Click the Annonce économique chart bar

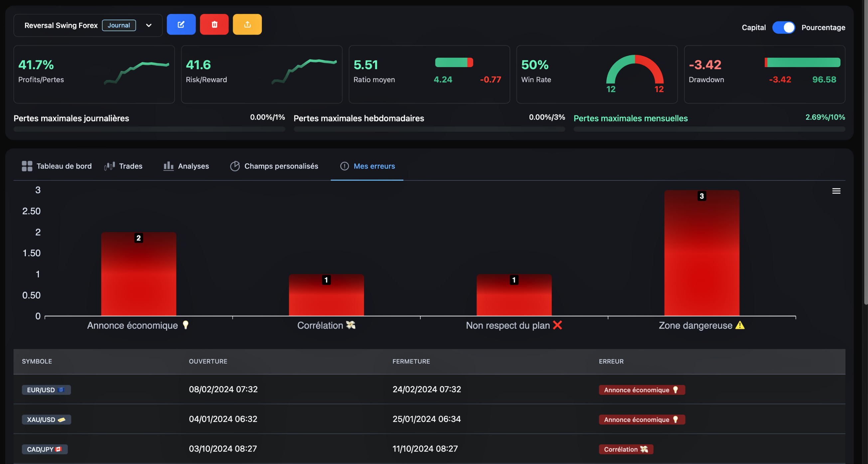pyautogui.click(x=138, y=274)
